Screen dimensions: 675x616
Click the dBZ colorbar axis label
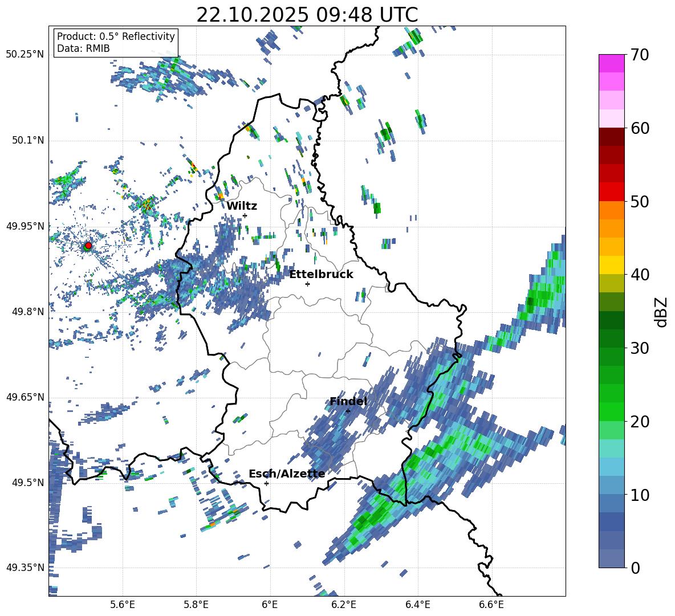point(662,311)
